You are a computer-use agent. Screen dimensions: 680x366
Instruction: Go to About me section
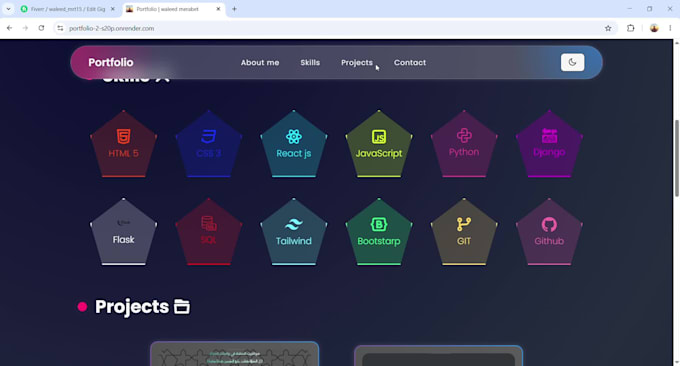260,62
